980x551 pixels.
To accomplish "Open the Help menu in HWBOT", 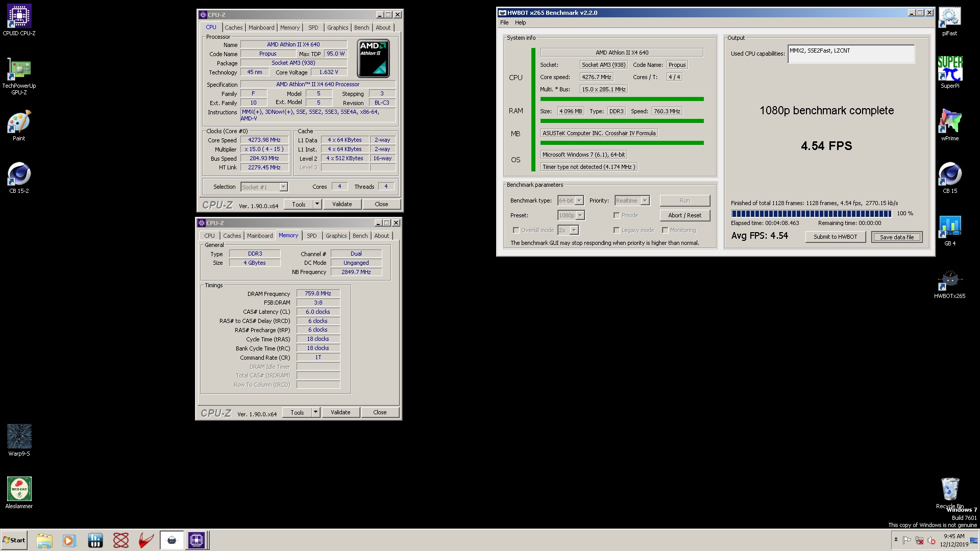I will click(x=520, y=22).
